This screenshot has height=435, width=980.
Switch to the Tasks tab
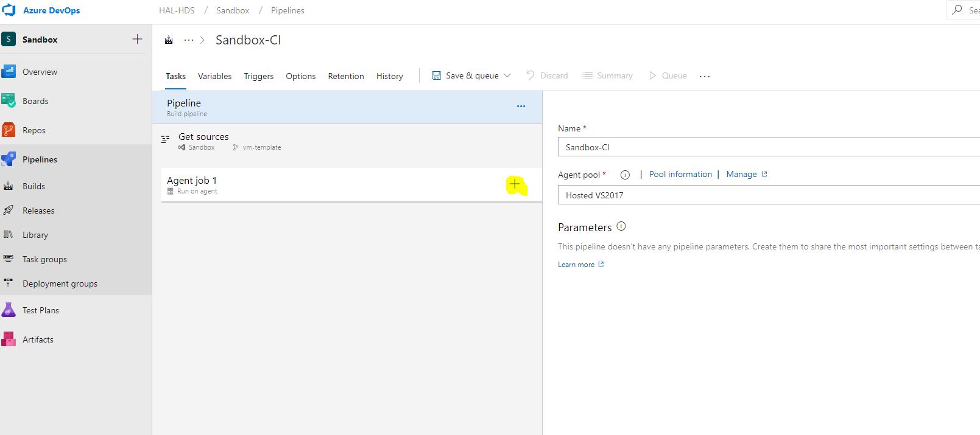point(175,76)
